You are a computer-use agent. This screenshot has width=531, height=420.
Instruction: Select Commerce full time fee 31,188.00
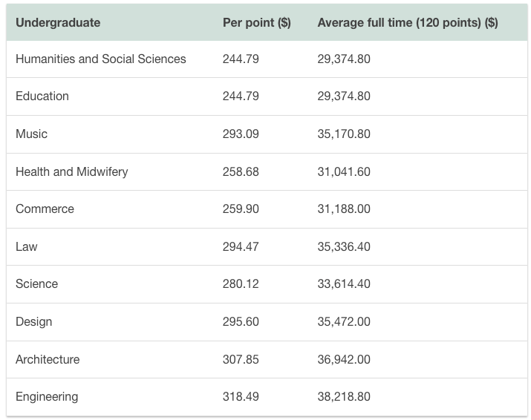click(344, 209)
